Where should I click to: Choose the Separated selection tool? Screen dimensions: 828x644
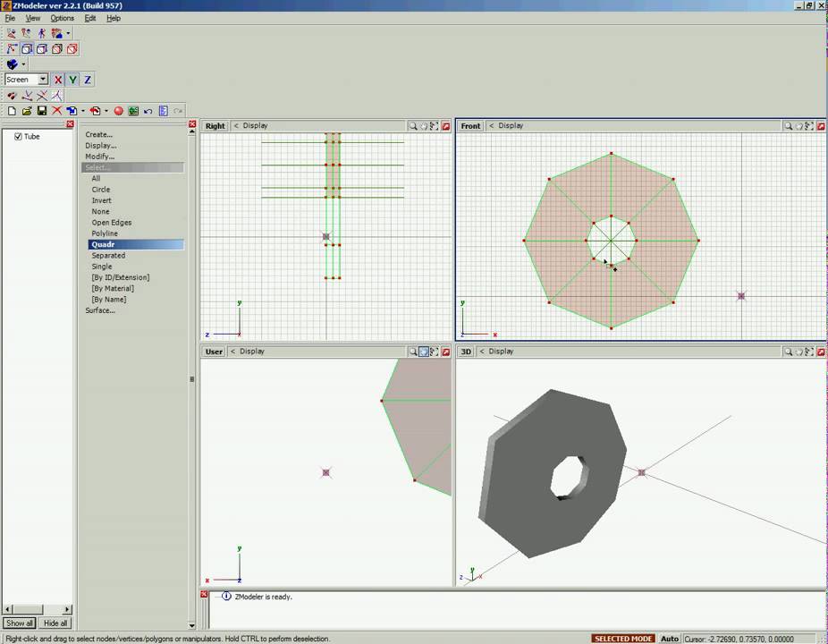coord(108,256)
